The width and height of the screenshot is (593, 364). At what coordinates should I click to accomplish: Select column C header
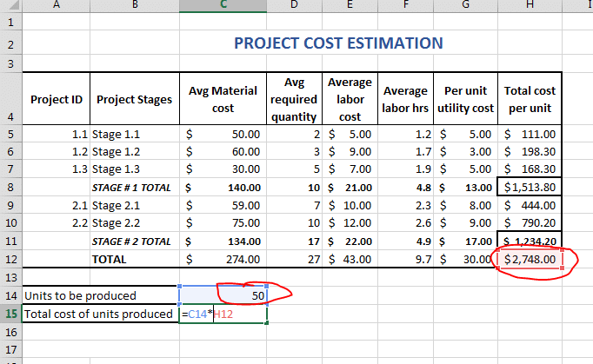223,6
